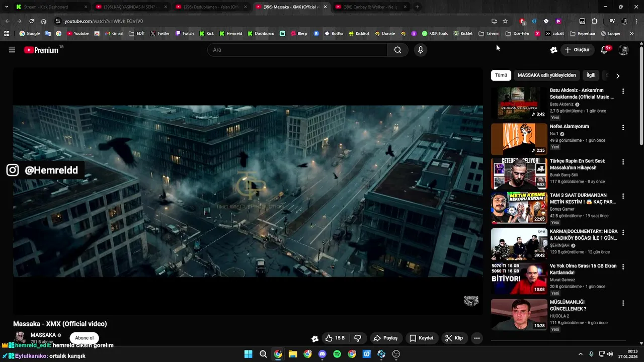Open options for MÜSLÜMANLIĞI GÜNCELLEMEK video
Image resolution: width=644 pixels, height=362 pixels.
click(623, 303)
